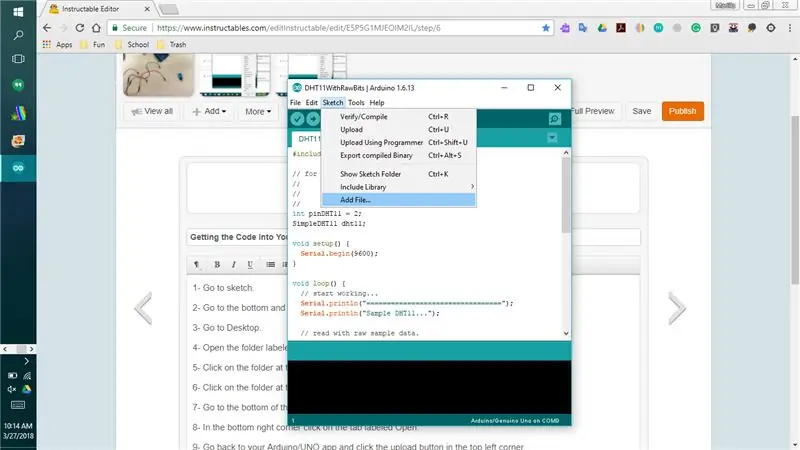Viewport: 800px width, 450px height.
Task: Open the Tools menu in Arduino
Action: coord(356,103)
